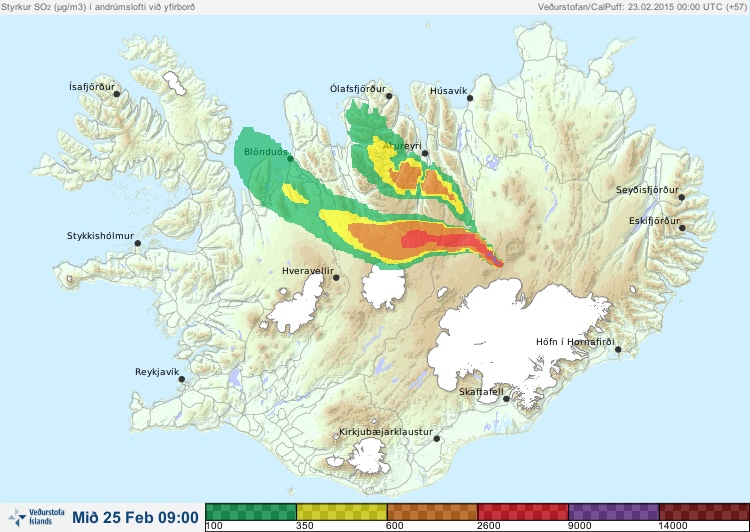Click the yellow 350 legend swatch
This screenshot has height=532, width=750.
342,511
